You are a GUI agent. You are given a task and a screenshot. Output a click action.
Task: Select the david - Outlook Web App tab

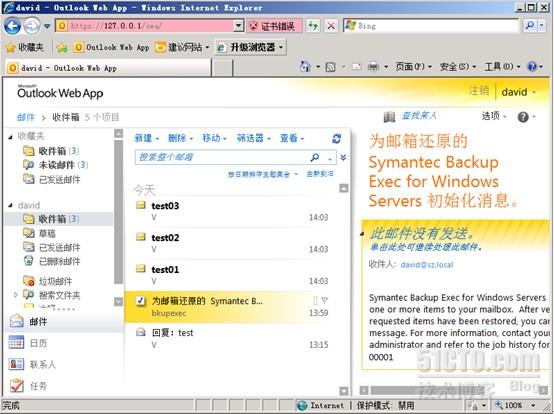click(x=108, y=68)
